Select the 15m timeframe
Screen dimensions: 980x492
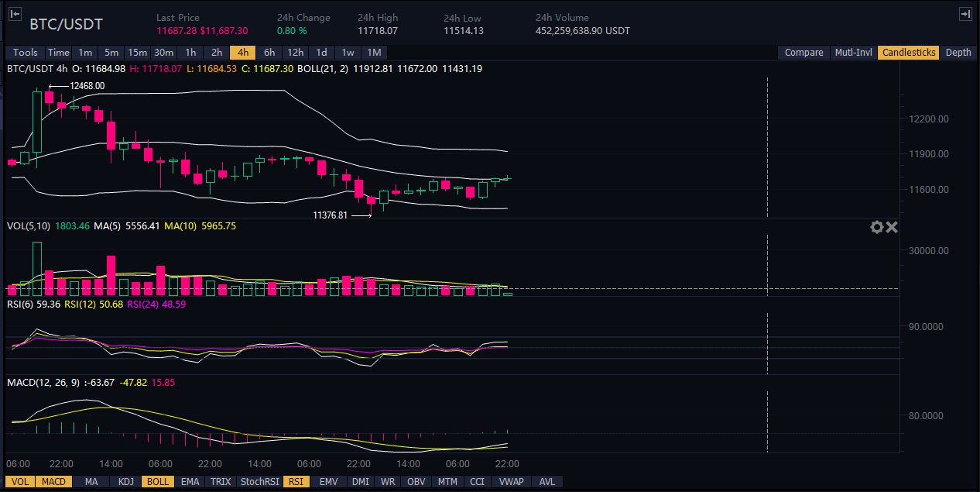coord(137,53)
